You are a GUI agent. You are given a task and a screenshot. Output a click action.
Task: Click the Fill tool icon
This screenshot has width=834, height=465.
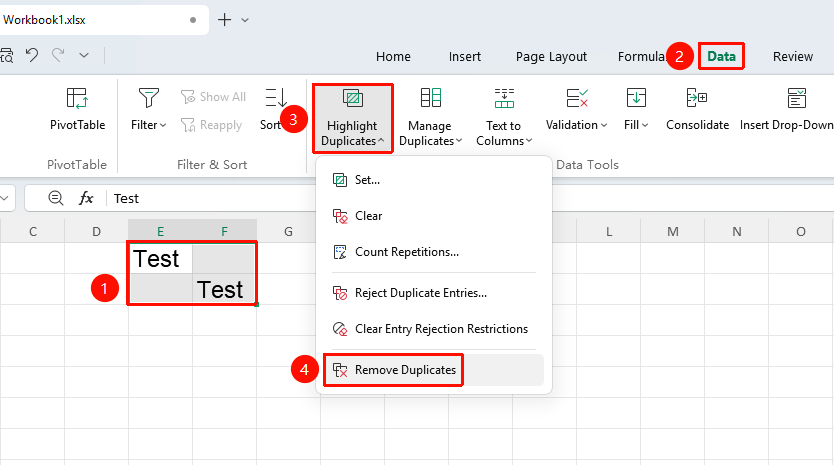636,98
